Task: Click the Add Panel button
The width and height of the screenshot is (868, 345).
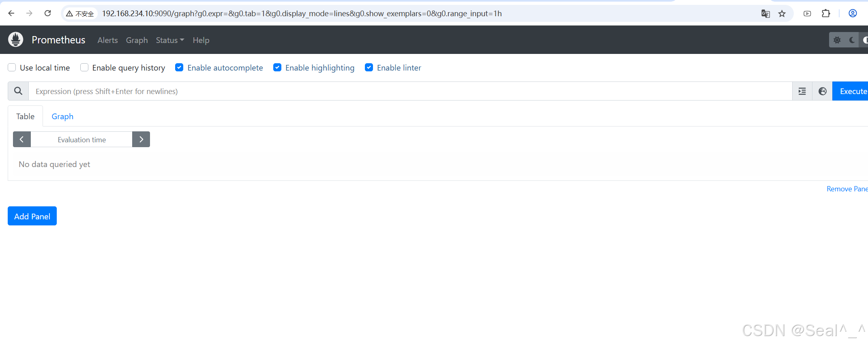Action: coord(32,216)
